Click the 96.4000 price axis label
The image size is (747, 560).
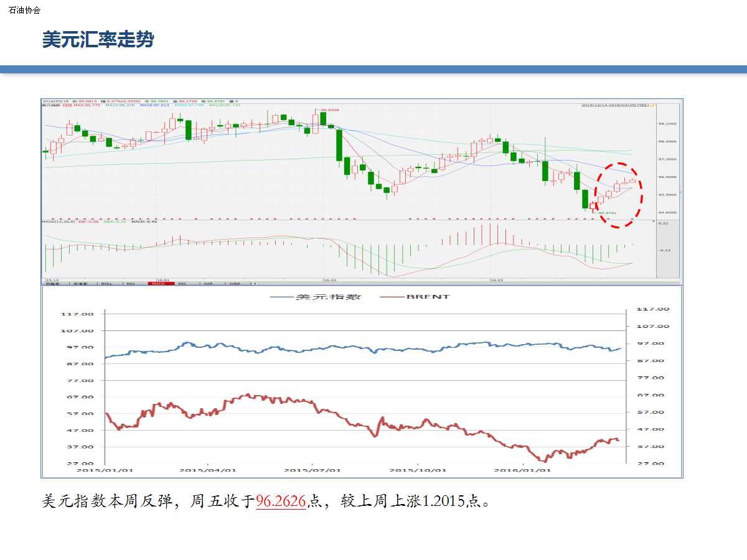coord(667,177)
